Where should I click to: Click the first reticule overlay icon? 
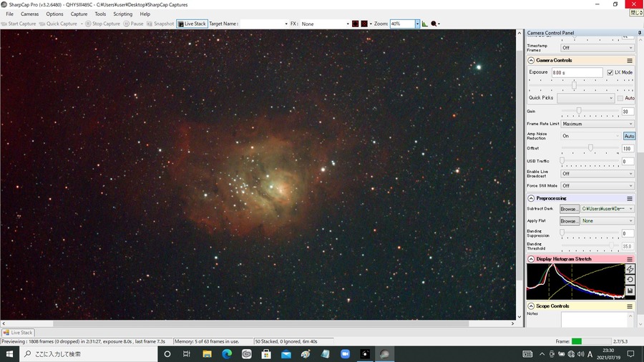355,24
